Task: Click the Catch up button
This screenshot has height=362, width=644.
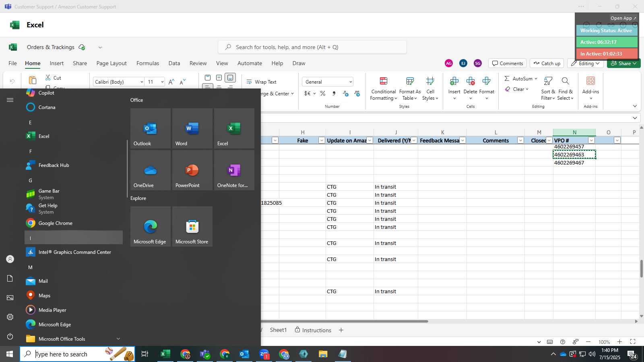Action: [547, 64]
